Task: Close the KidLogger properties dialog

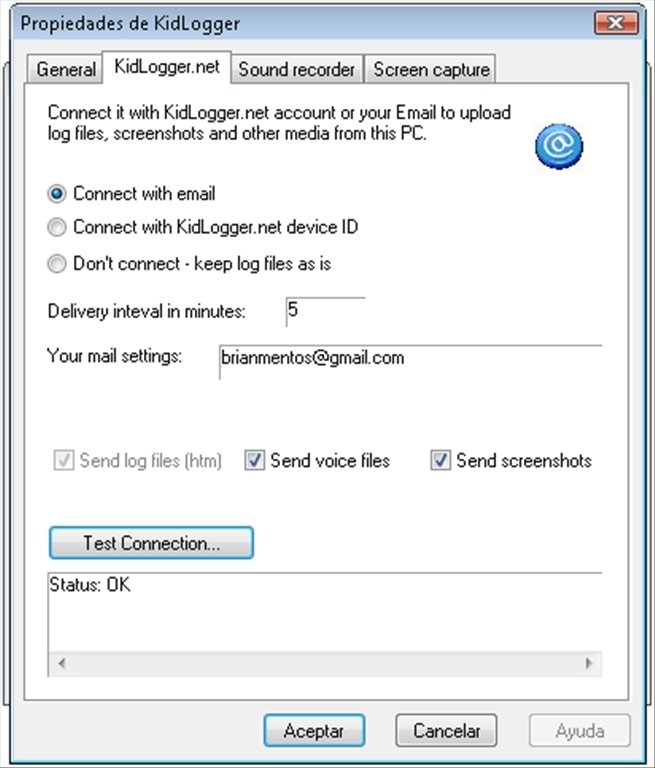Action: pyautogui.click(x=616, y=23)
